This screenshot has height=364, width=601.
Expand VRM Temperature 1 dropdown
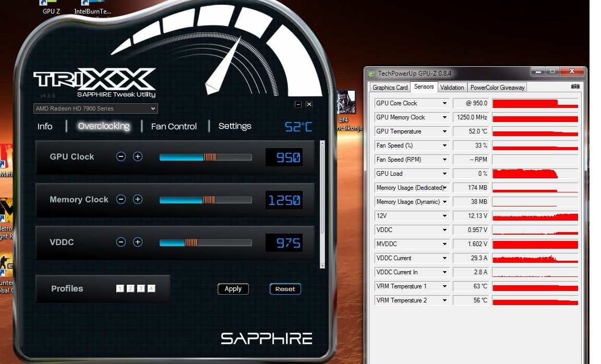pyautogui.click(x=444, y=286)
